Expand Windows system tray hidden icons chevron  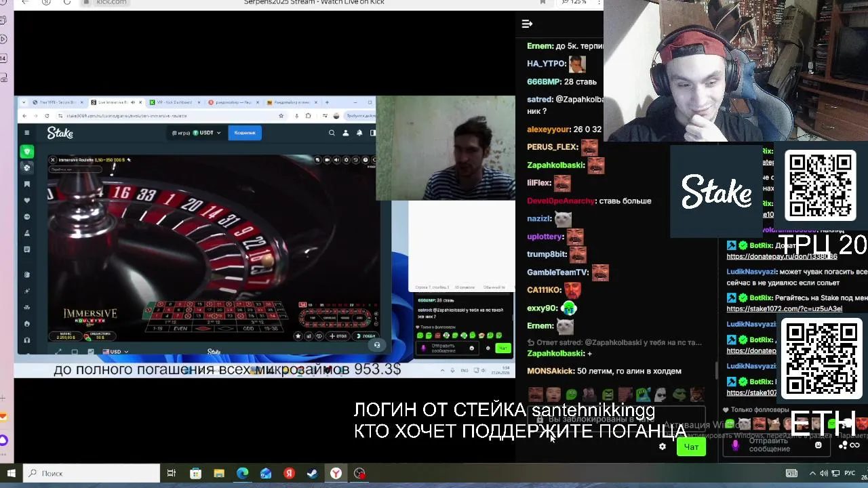click(812, 473)
